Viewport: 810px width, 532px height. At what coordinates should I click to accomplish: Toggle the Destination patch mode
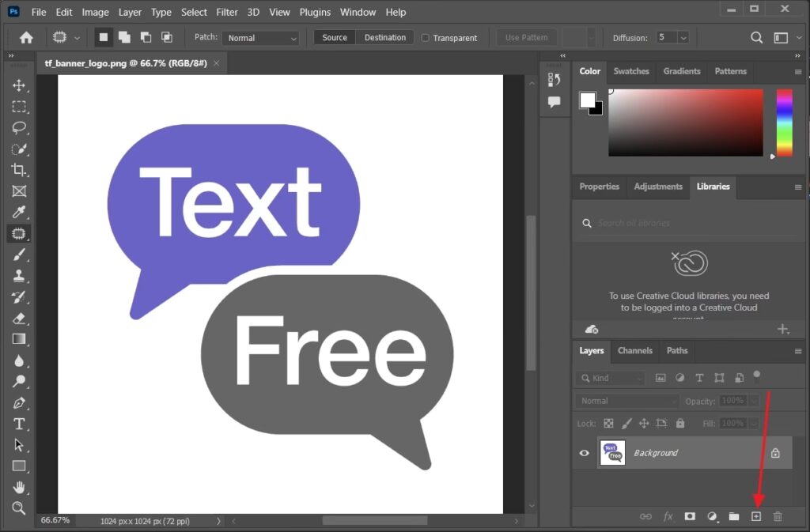click(384, 38)
